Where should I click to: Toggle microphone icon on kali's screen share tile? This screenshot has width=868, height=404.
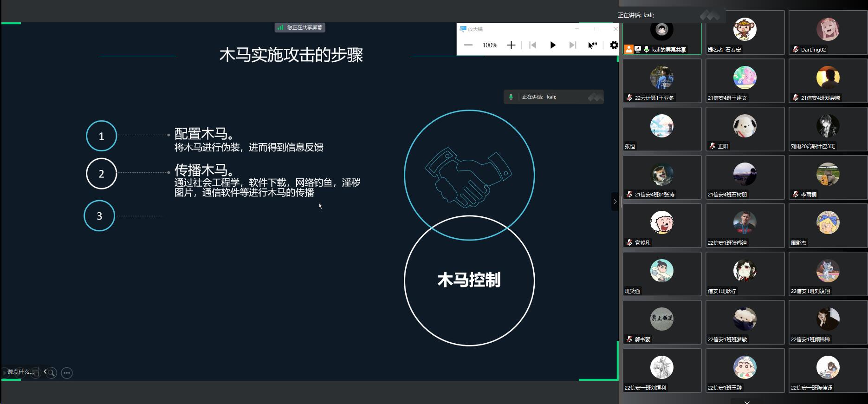tap(647, 49)
